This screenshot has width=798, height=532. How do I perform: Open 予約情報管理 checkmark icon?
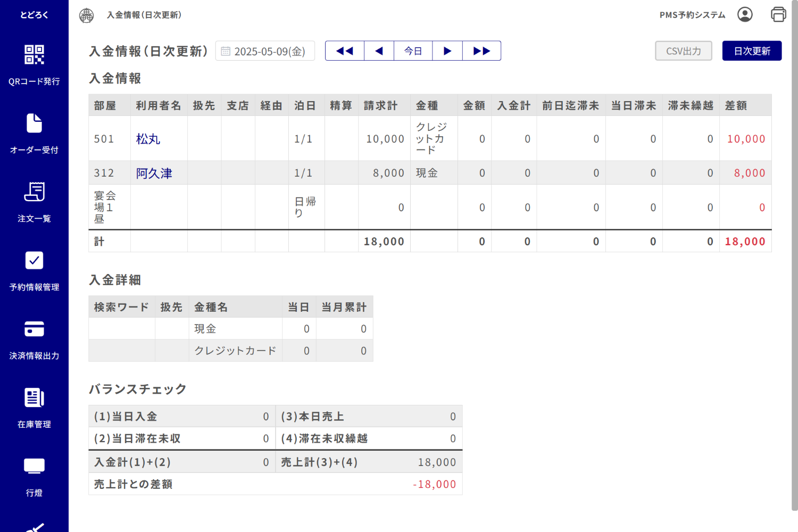[34, 261]
